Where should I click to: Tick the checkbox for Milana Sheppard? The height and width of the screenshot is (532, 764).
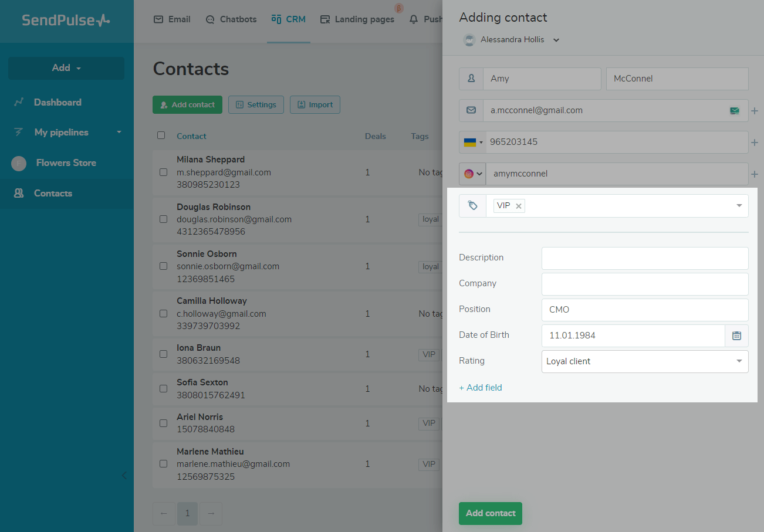[163, 172]
